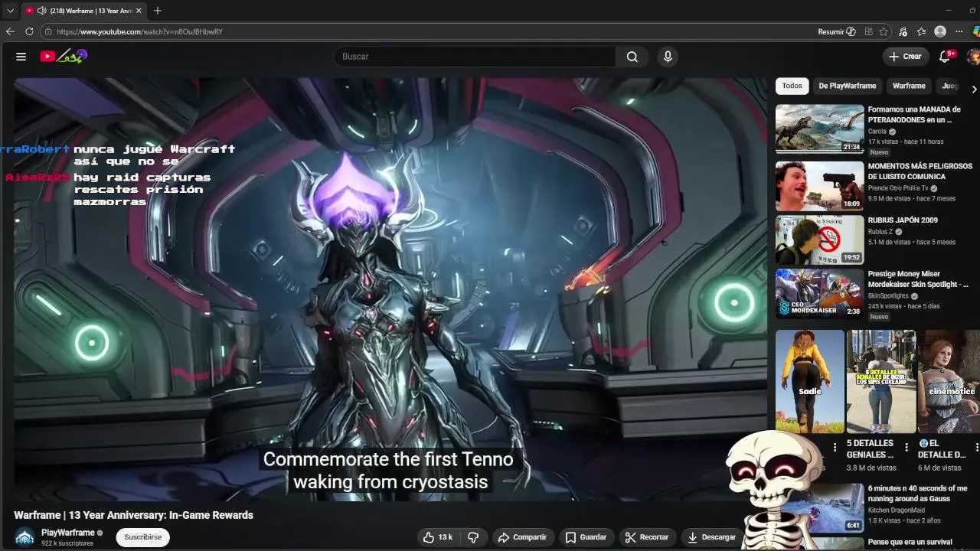
Task: Dislike the video with thumbs down
Action: 473,537
